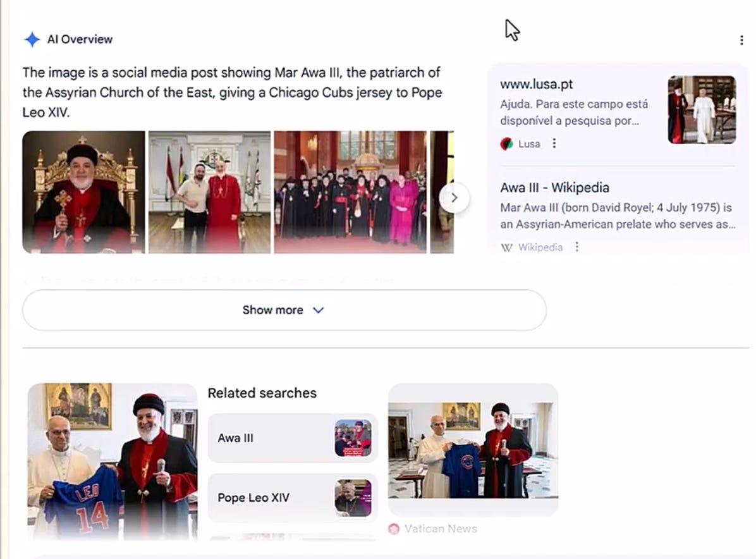Open the LEO 14 jersey photo
The height and width of the screenshot is (559, 756).
tap(113, 461)
